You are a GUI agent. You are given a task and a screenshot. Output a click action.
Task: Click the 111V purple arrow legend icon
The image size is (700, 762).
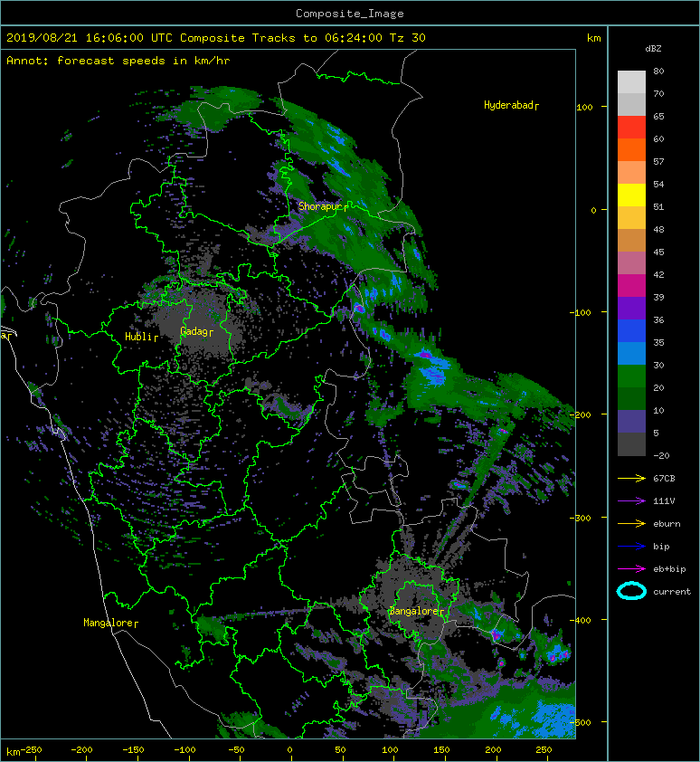click(x=631, y=501)
